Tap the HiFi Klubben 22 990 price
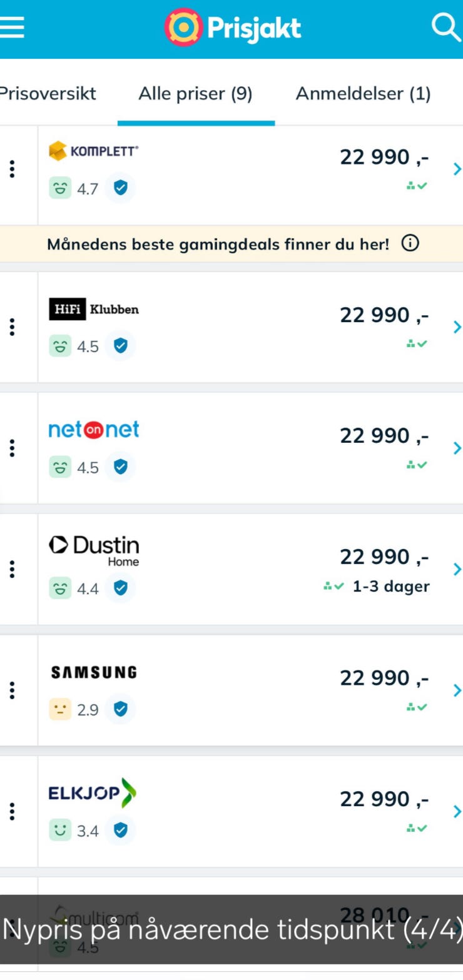 click(384, 316)
